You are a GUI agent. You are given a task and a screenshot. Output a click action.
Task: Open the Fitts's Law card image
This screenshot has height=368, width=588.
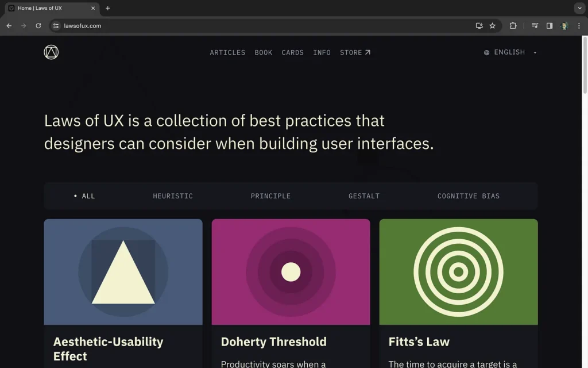coord(458,272)
